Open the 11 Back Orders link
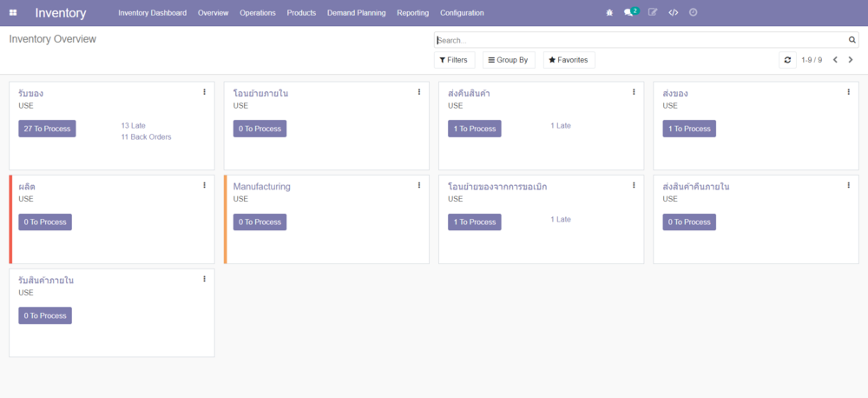 pos(146,137)
